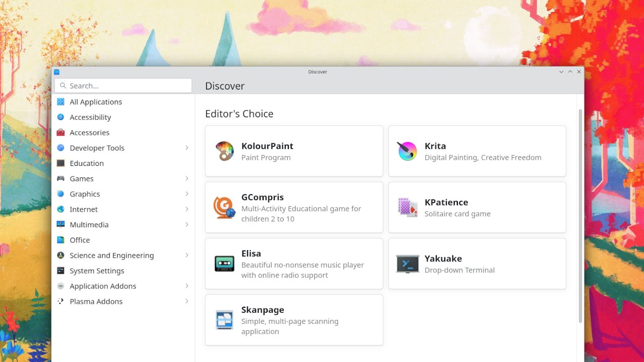Open the Krita app card
The image size is (644, 362).
click(x=477, y=151)
